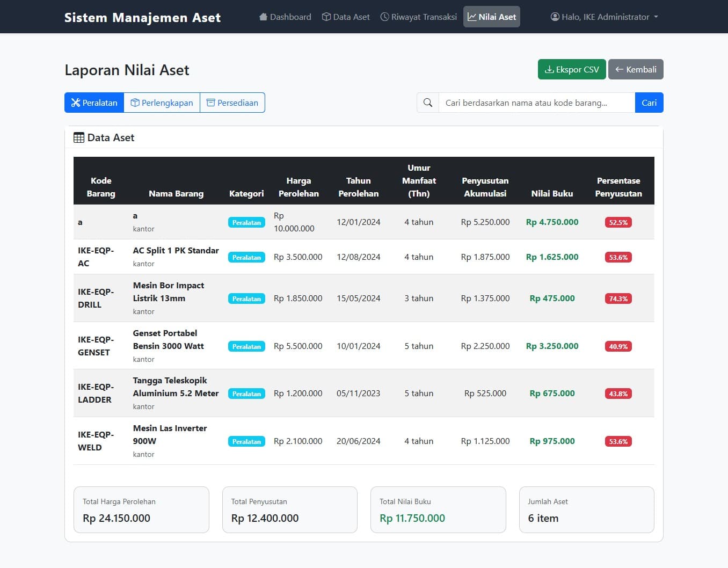Go to Data Aset in navbar
Viewport: 728px width, 568px height.
(346, 17)
